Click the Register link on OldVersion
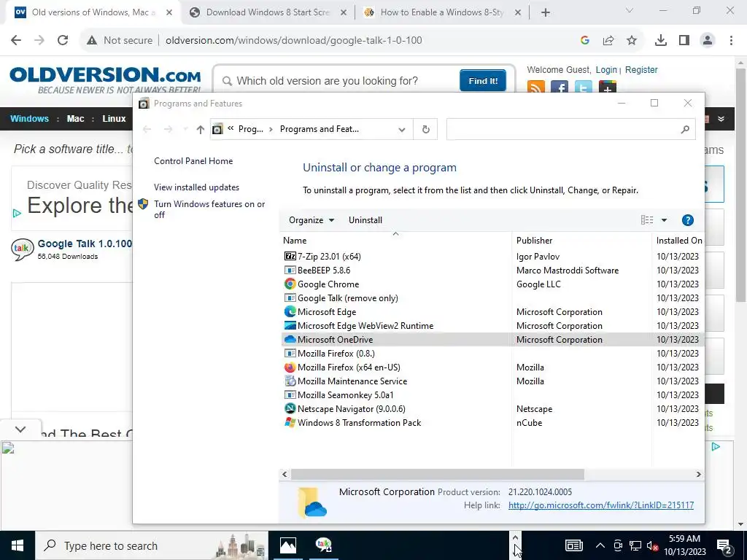This screenshot has height=560, width=747. (641, 69)
